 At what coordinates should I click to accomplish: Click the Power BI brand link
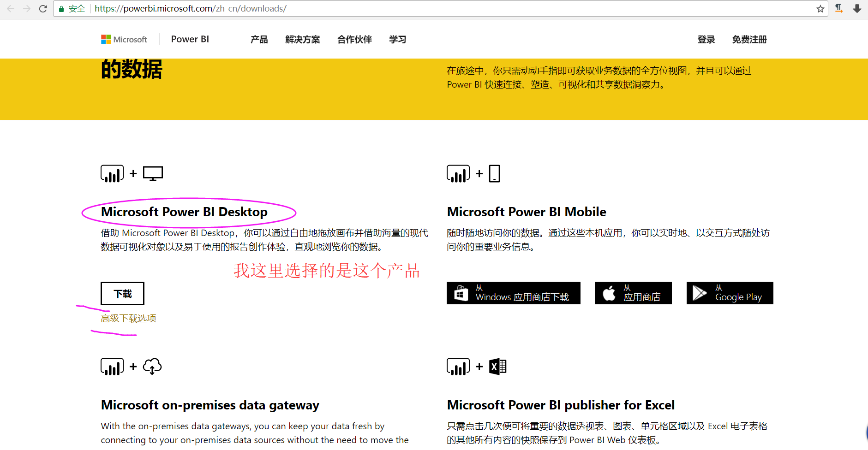pyautogui.click(x=190, y=40)
